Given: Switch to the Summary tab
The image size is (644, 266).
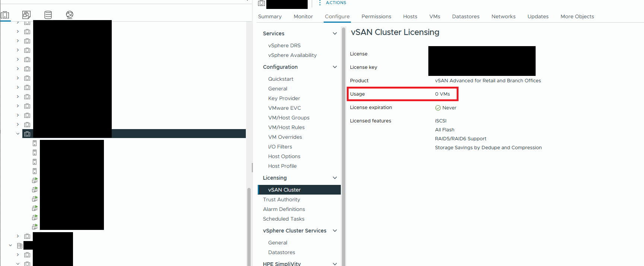Looking at the screenshot, I should [x=270, y=16].
